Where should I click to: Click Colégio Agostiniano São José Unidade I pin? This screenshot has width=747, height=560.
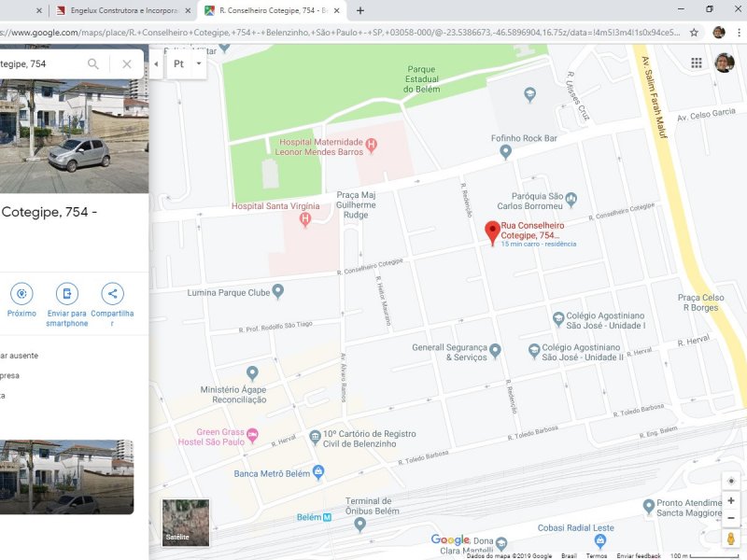point(558,318)
